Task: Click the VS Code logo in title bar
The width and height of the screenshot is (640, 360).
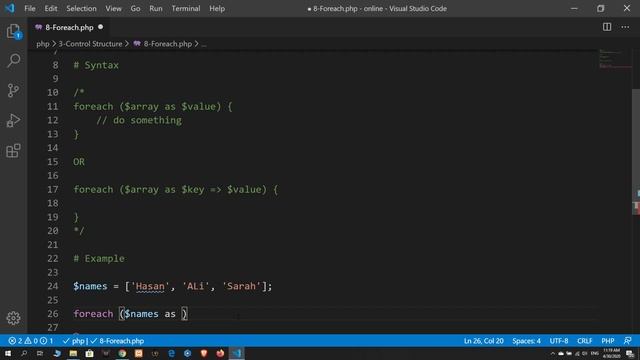Action: point(10,8)
